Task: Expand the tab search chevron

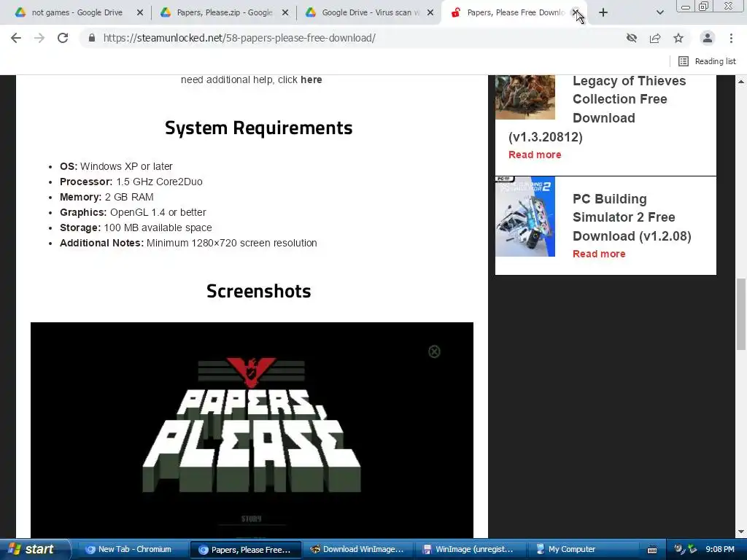Action: click(659, 13)
